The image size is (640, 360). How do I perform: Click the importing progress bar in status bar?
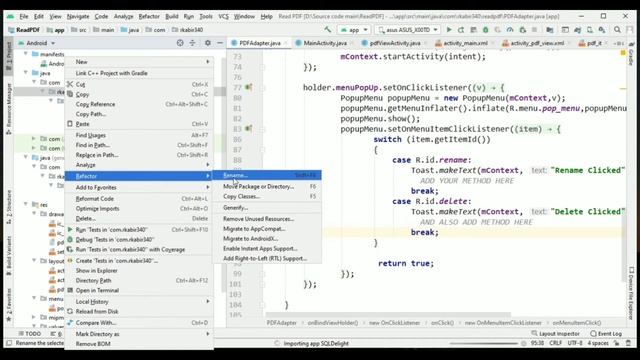[483, 344]
